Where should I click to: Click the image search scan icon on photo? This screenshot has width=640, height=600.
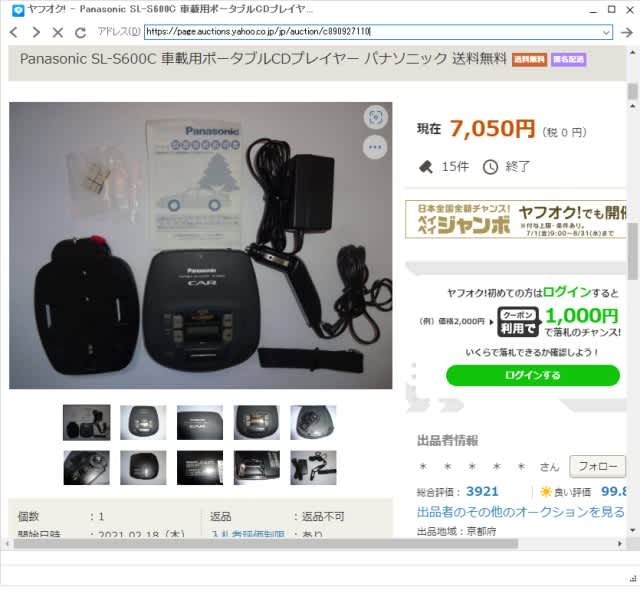(x=375, y=117)
